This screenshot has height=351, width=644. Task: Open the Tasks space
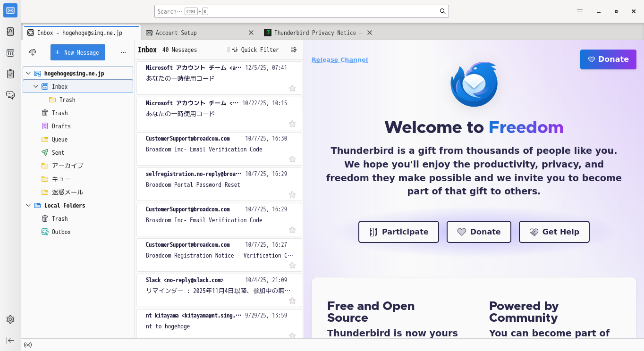point(10,74)
